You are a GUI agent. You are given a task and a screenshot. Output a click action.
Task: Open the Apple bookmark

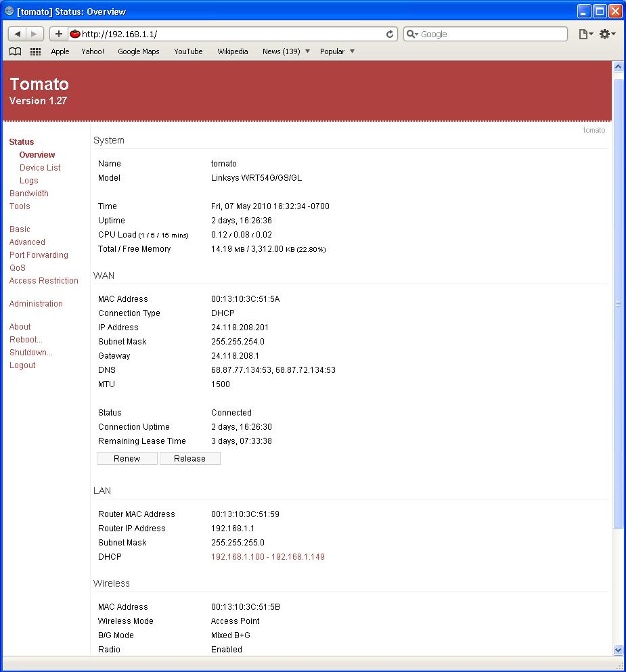point(60,51)
